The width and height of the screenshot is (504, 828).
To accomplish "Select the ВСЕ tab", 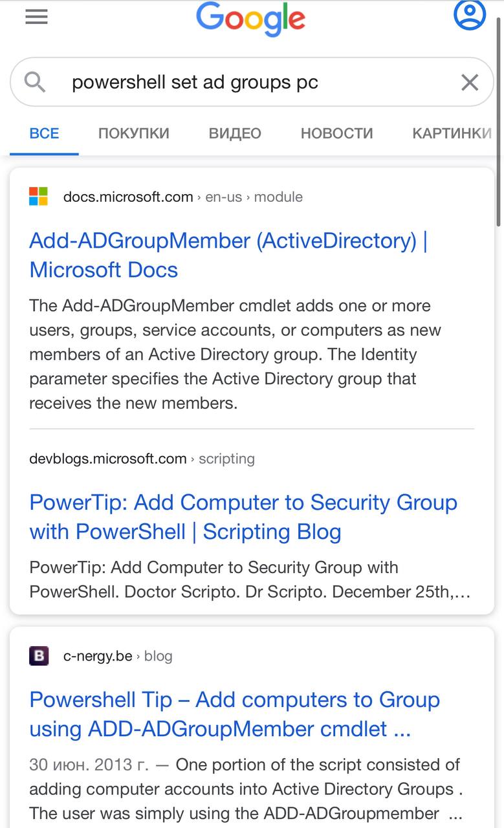I will tap(44, 134).
